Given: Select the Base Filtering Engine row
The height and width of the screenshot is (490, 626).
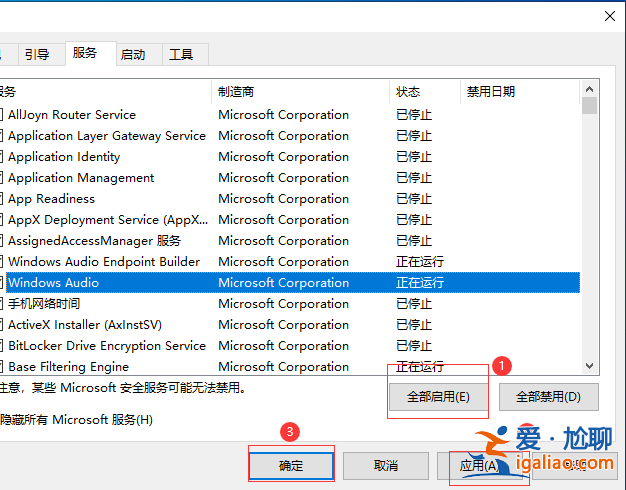Looking at the screenshot, I should 290,366.
